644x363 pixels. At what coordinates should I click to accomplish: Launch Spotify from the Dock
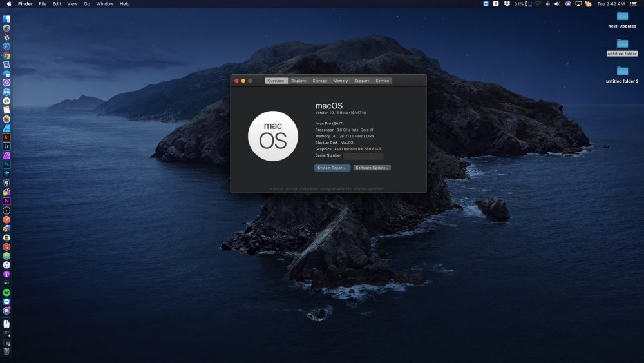click(6, 293)
